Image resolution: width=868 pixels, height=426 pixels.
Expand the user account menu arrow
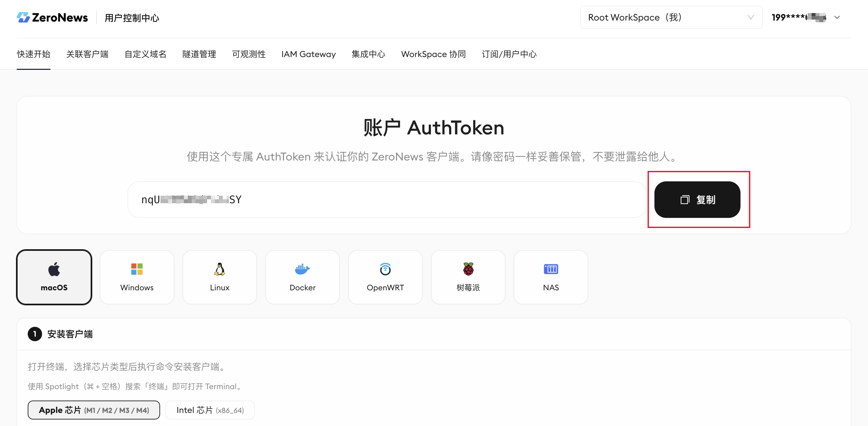(837, 17)
